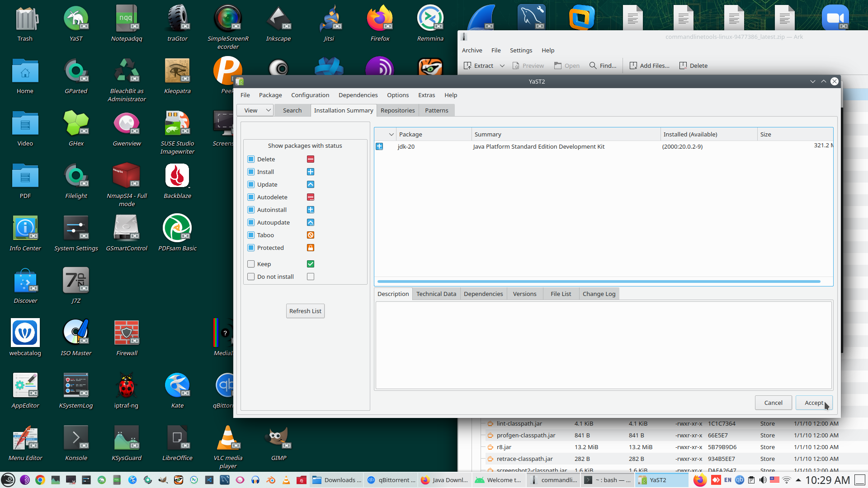
Task: Click the package list horizontal scrollbar
Action: (x=598, y=282)
